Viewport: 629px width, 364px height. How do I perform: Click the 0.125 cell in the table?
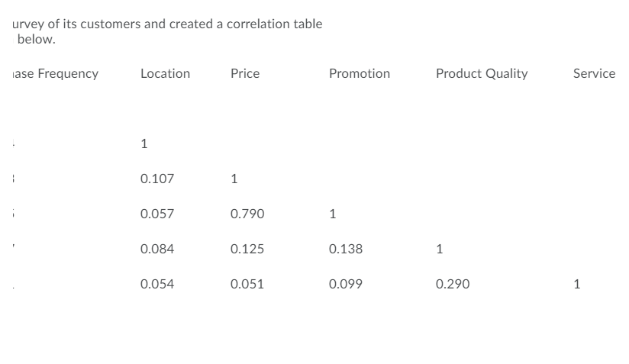pos(247,249)
